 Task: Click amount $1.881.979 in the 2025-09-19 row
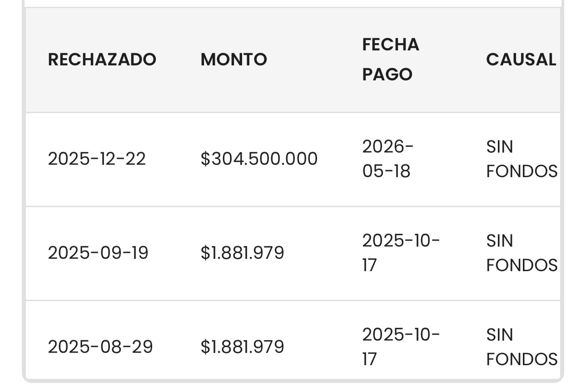click(x=242, y=253)
